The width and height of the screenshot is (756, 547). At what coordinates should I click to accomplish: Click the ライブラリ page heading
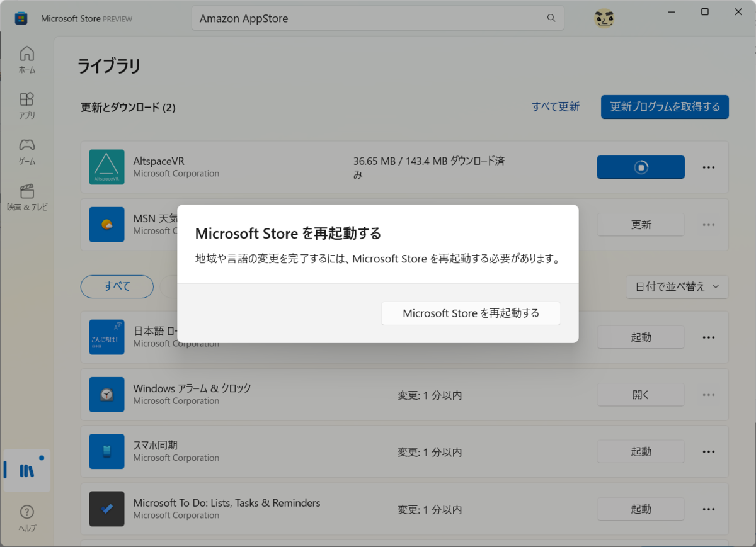109,66
